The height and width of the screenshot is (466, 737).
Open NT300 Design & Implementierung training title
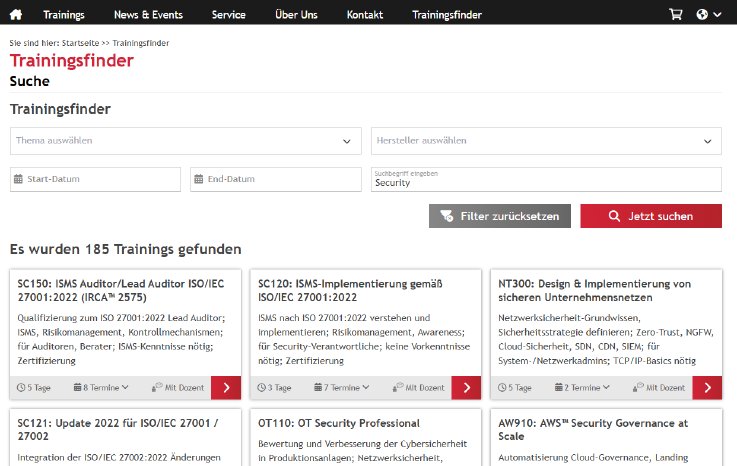pos(595,290)
